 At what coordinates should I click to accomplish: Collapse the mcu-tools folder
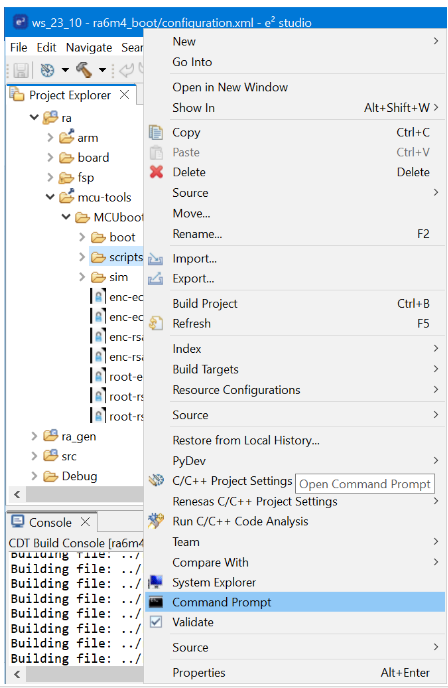50,197
